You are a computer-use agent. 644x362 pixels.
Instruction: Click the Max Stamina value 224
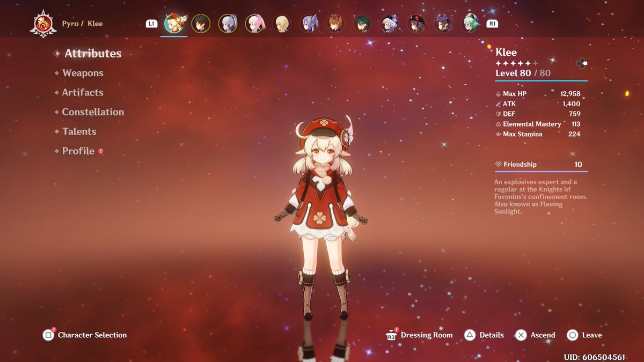coord(574,135)
